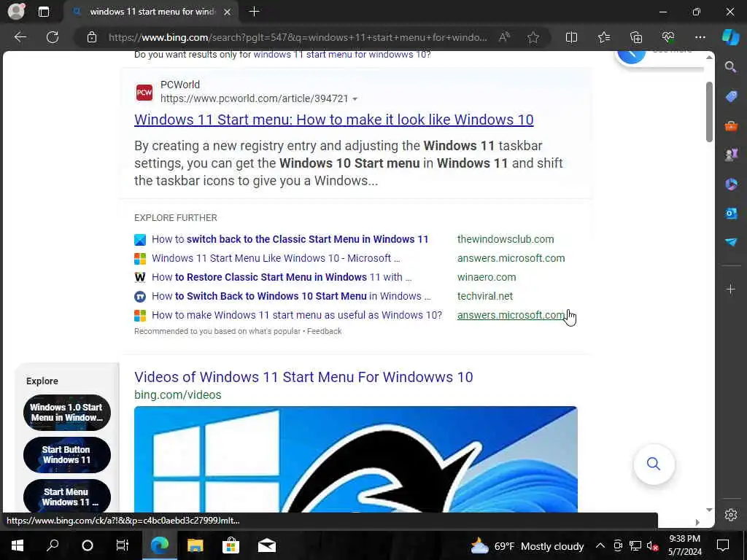This screenshot has width=747, height=560.
Task: Open the sidebar Shopping tag icon
Action: 731,96
